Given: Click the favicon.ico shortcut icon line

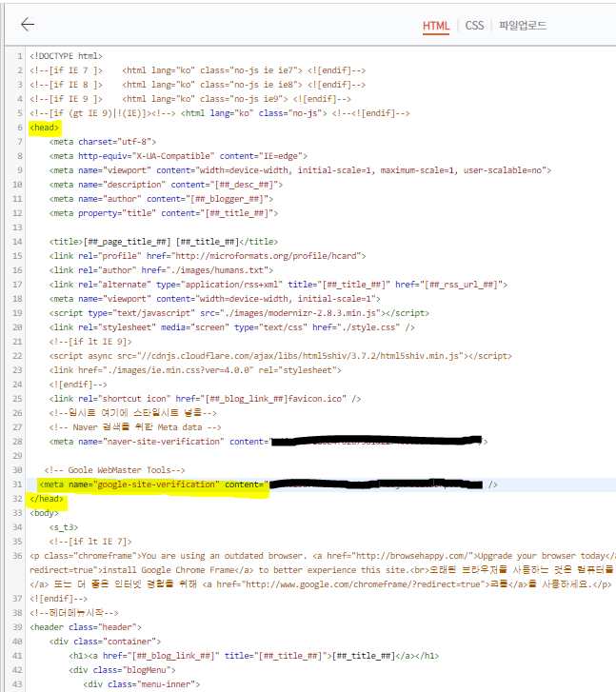Looking at the screenshot, I should coord(205,399).
